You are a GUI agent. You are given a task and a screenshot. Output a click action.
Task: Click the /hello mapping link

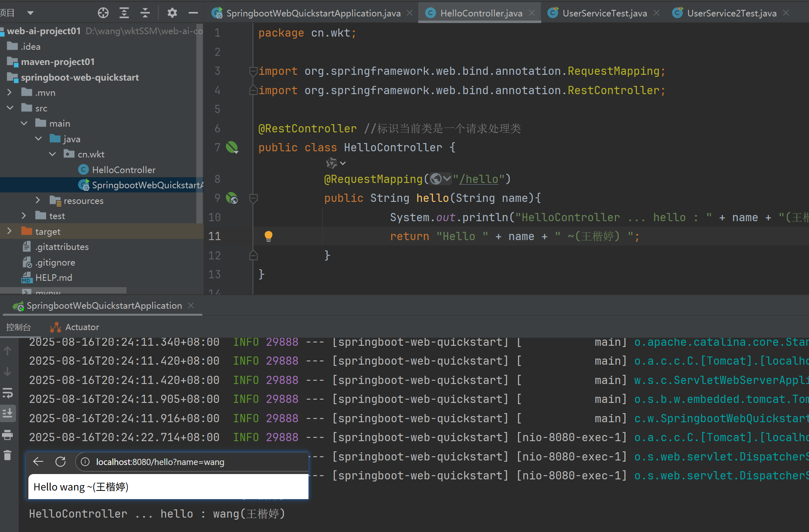479,179
